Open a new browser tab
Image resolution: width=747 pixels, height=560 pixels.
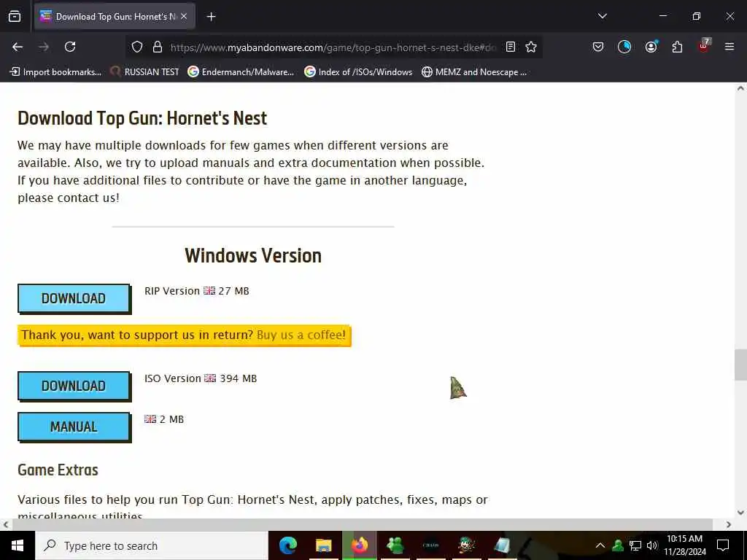tap(211, 17)
